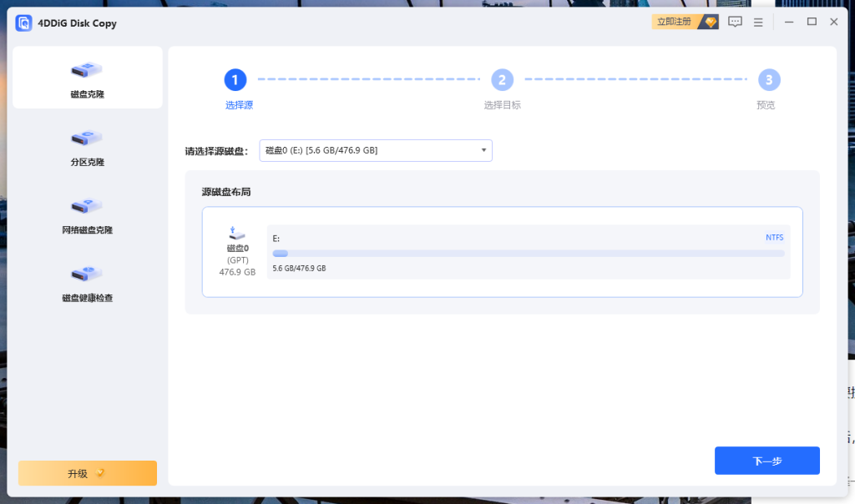This screenshot has width=855, height=504.
Task: Open the hamburger menu in title bar
Action: click(758, 23)
